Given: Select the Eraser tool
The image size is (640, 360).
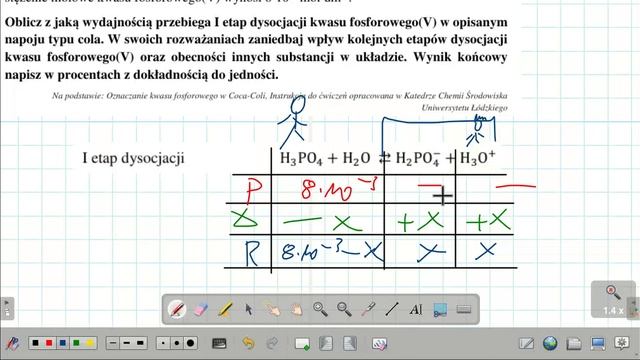Looking at the screenshot, I should coord(201,309).
